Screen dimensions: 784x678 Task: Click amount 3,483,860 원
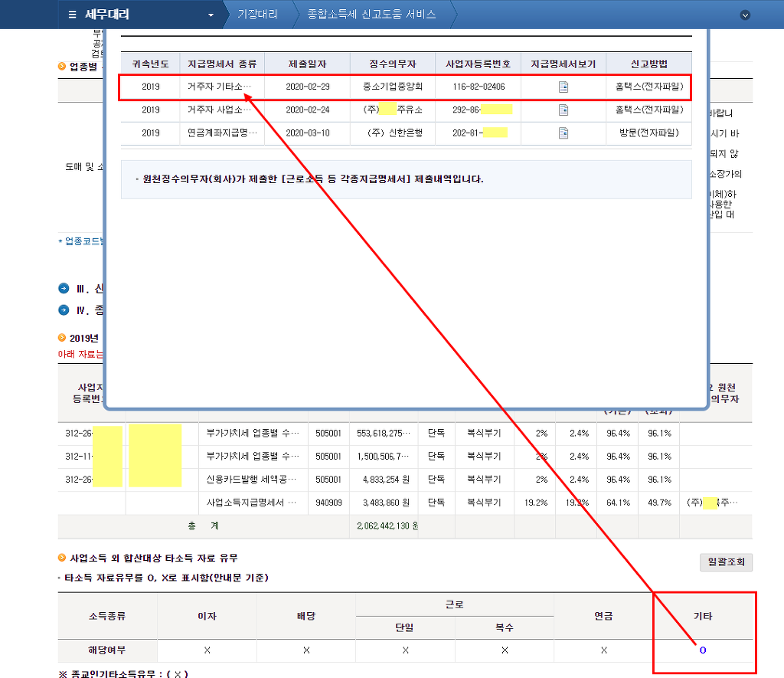386,503
